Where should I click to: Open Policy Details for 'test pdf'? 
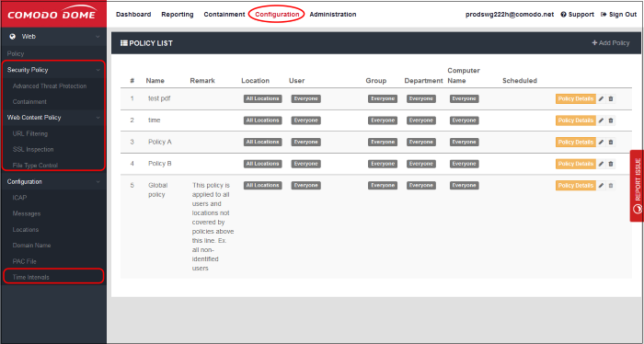point(576,99)
